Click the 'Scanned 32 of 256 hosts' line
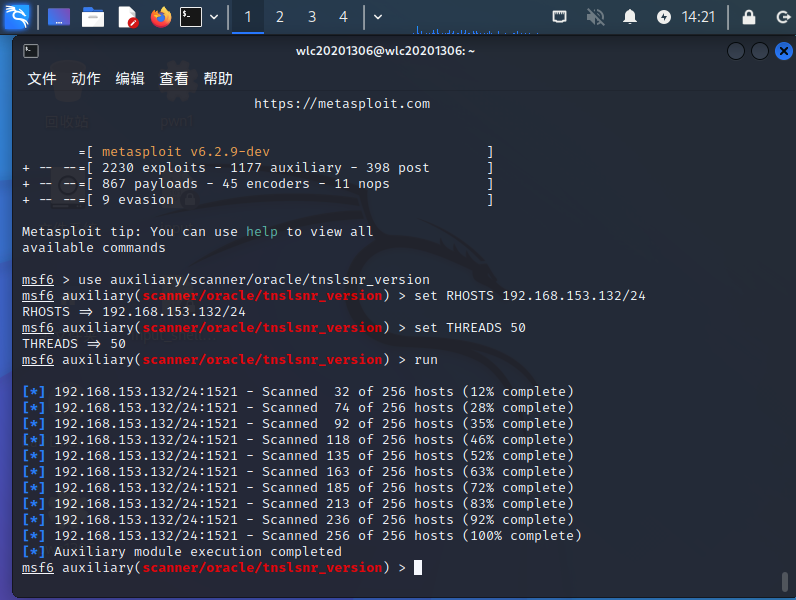 (x=298, y=391)
